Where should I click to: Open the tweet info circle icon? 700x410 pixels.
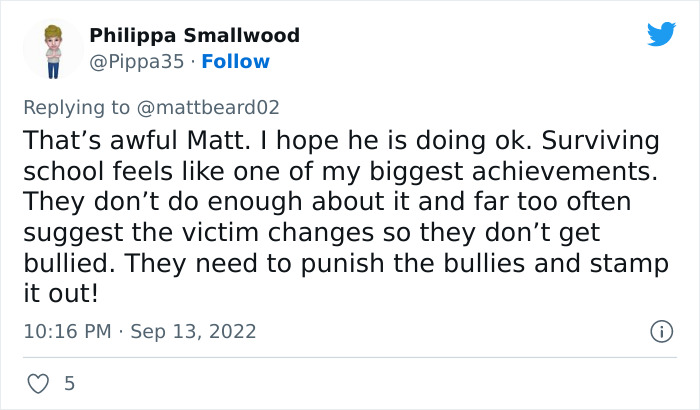click(x=660, y=331)
